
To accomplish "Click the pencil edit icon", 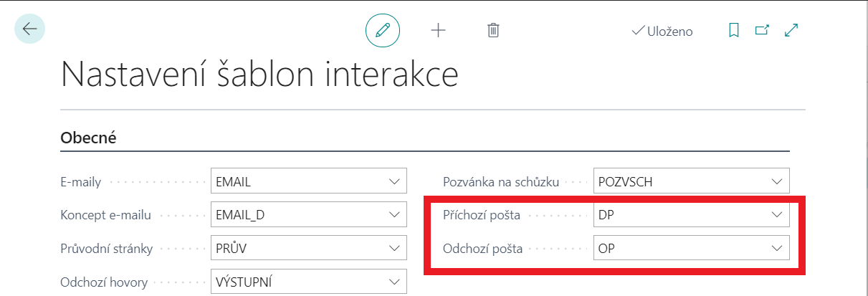I will [x=383, y=30].
